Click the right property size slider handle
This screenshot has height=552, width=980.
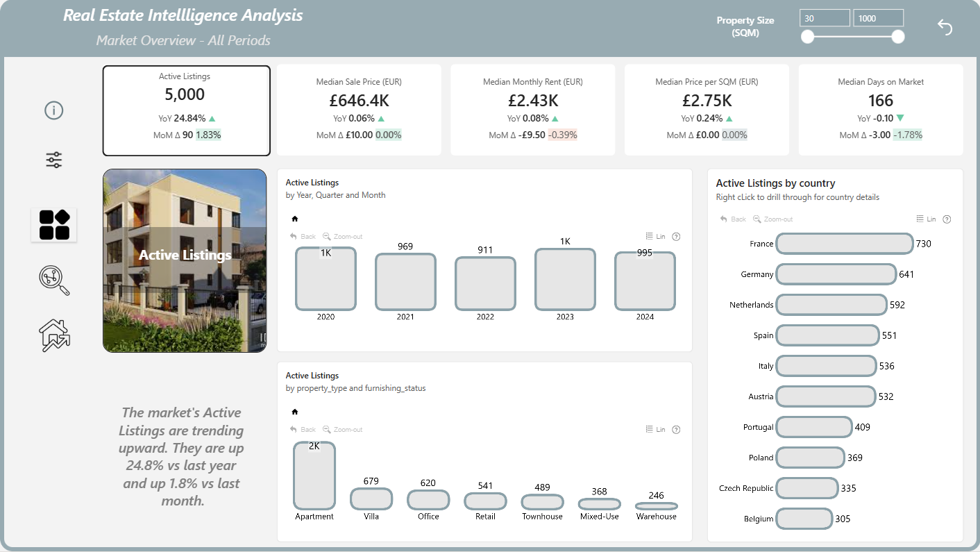click(x=898, y=37)
